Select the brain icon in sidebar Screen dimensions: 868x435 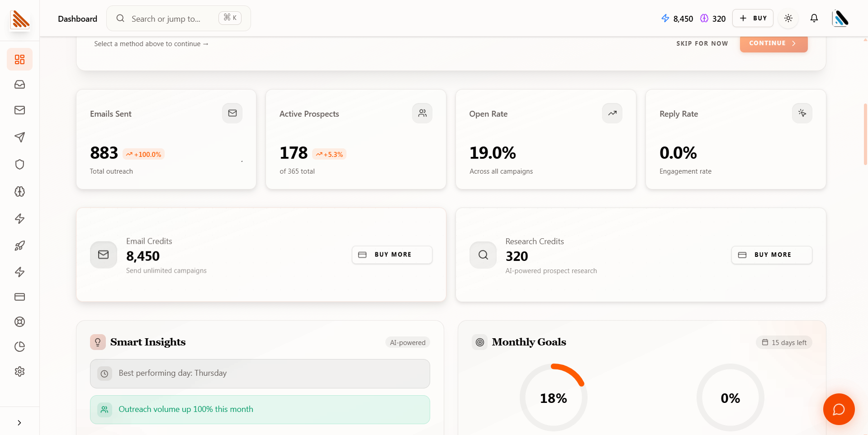pos(19,191)
